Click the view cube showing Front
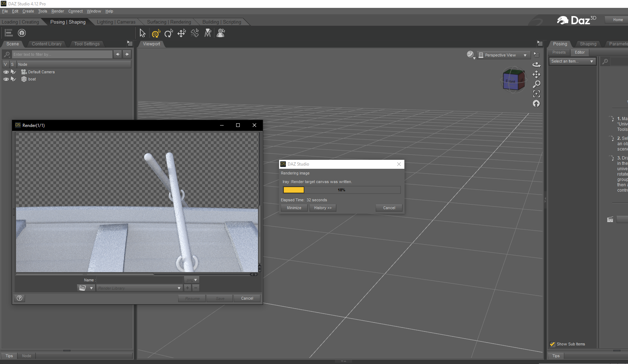 (x=513, y=80)
